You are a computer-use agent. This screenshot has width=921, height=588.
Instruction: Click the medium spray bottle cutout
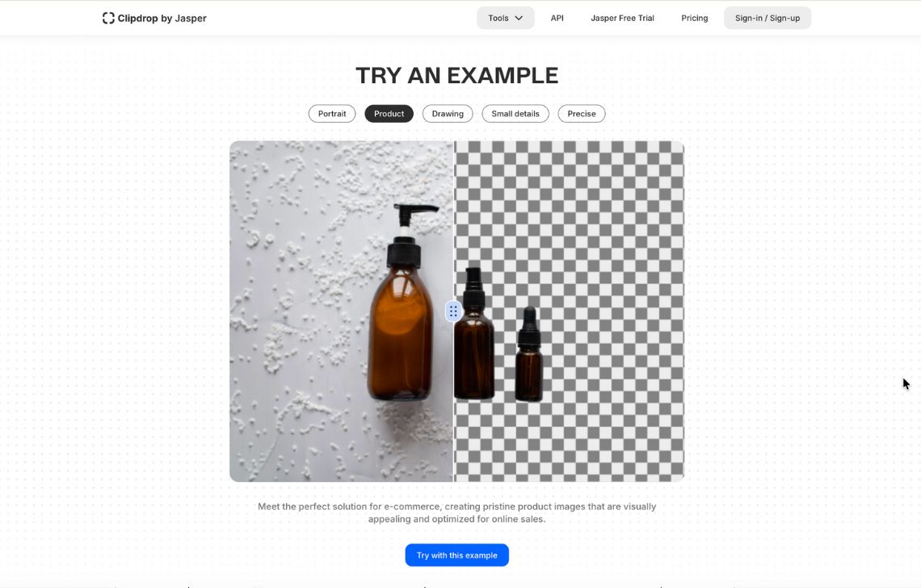point(474,334)
